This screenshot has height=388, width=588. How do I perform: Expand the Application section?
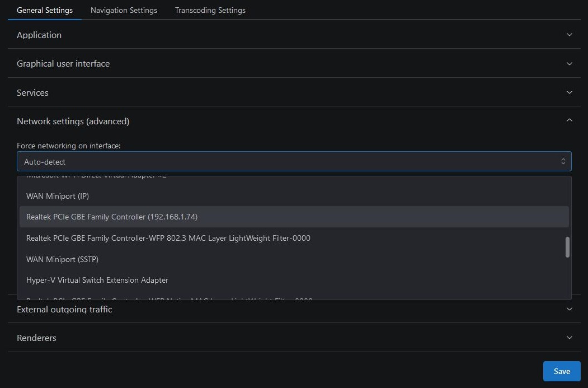tap(294, 35)
